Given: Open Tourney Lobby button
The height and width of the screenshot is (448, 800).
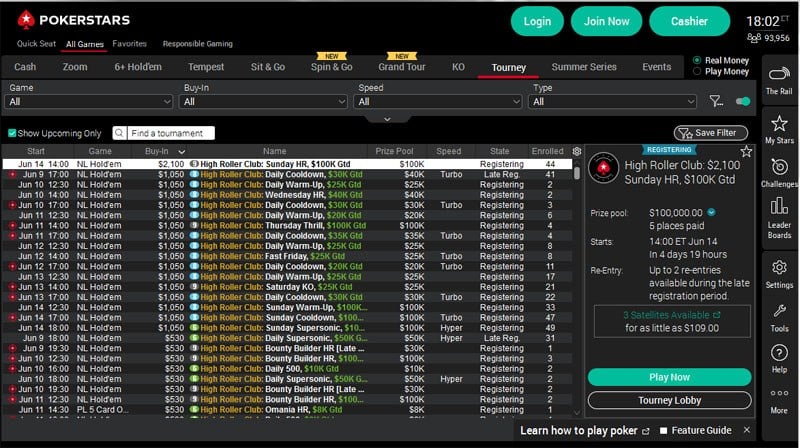Looking at the screenshot, I should (669, 400).
